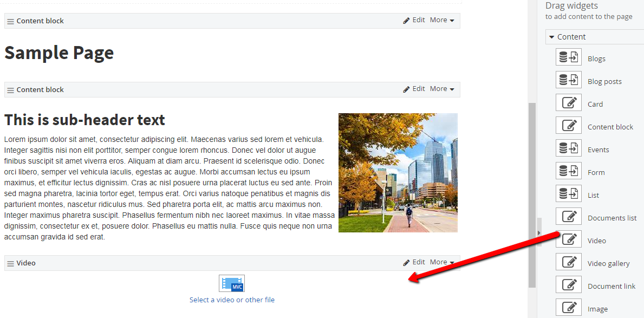Select the Blogs widget icon

click(x=568, y=56)
